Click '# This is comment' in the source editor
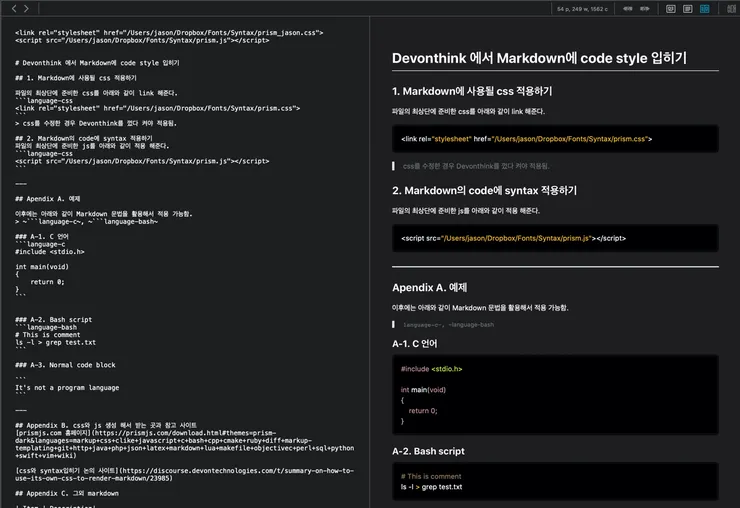The height and width of the screenshot is (508, 740). pos(48,335)
